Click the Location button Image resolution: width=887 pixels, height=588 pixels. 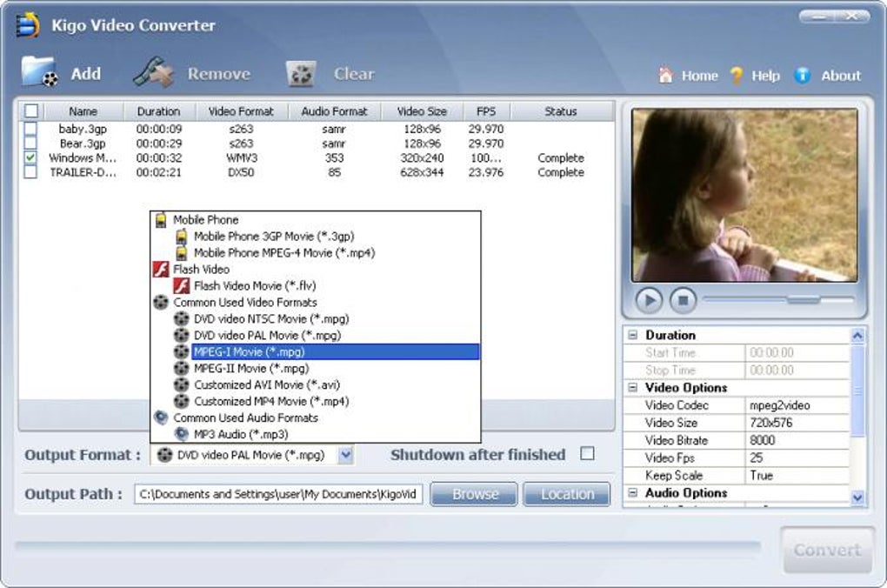567,494
